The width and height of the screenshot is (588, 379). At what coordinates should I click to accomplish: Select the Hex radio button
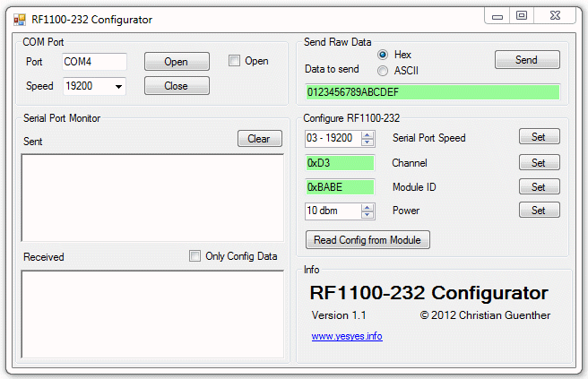click(x=383, y=56)
